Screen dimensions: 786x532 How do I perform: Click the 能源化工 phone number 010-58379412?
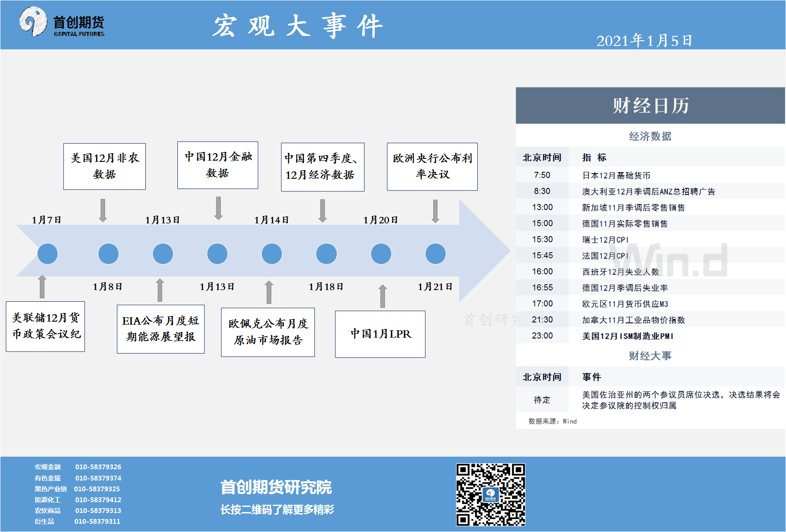98,500
